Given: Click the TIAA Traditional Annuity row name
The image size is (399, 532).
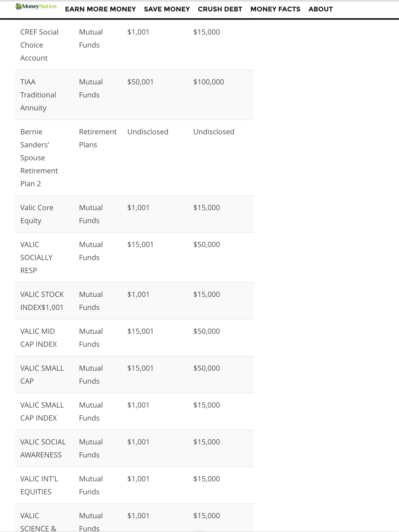Looking at the screenshot, I should (x=38, y=95).
